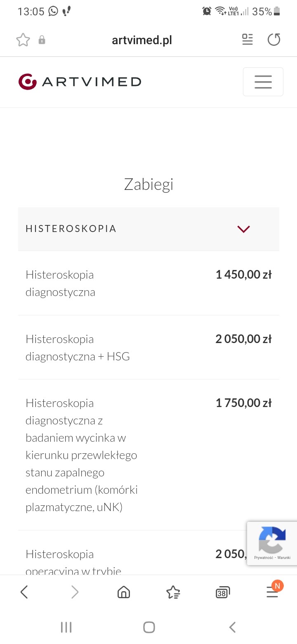Go back with browser back arrow
Viewport: 297px width, 644px height.
(x=24, y=592)
